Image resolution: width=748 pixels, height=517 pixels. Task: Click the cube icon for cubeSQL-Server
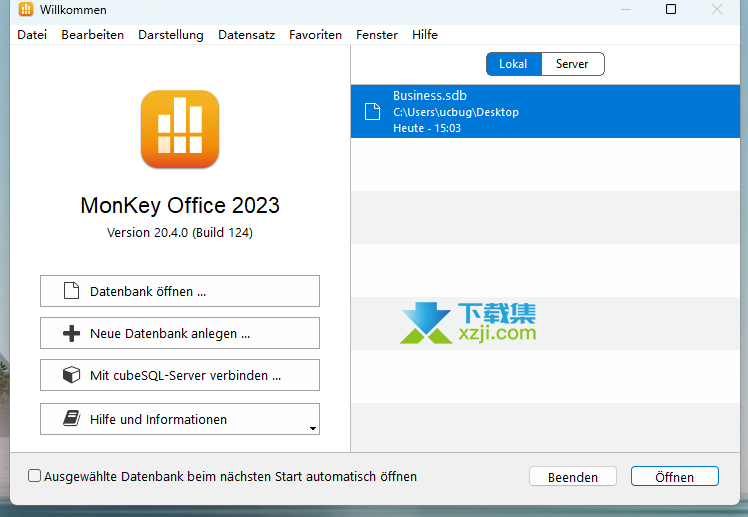[x=72, y=375]
